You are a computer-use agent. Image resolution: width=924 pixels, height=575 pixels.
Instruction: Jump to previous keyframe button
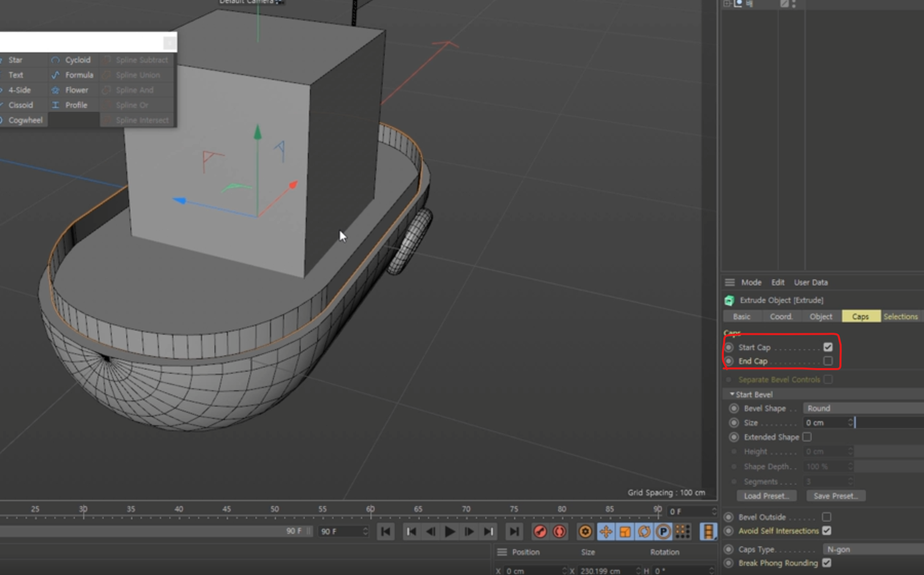[411, 532]
